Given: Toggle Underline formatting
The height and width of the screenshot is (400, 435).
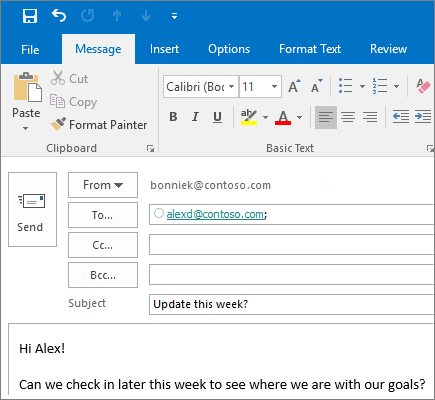Looking at the screenshot, I should click(217, 117).
